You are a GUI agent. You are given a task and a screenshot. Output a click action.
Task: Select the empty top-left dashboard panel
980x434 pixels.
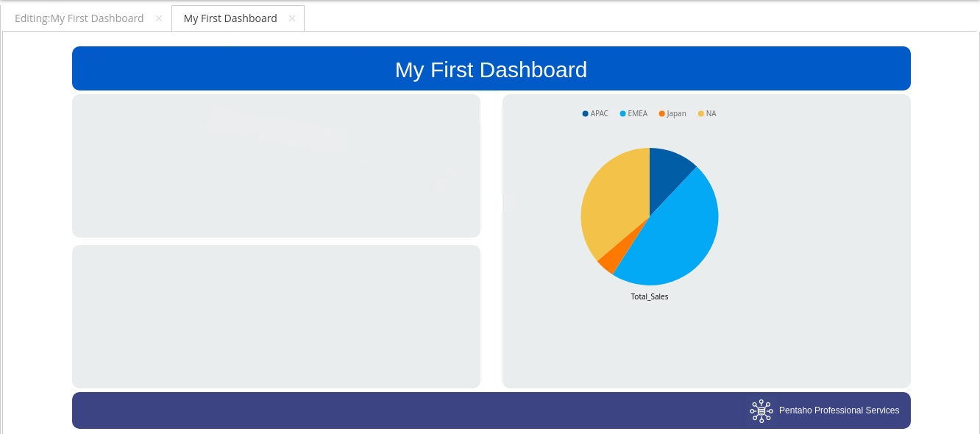[276, 166]
